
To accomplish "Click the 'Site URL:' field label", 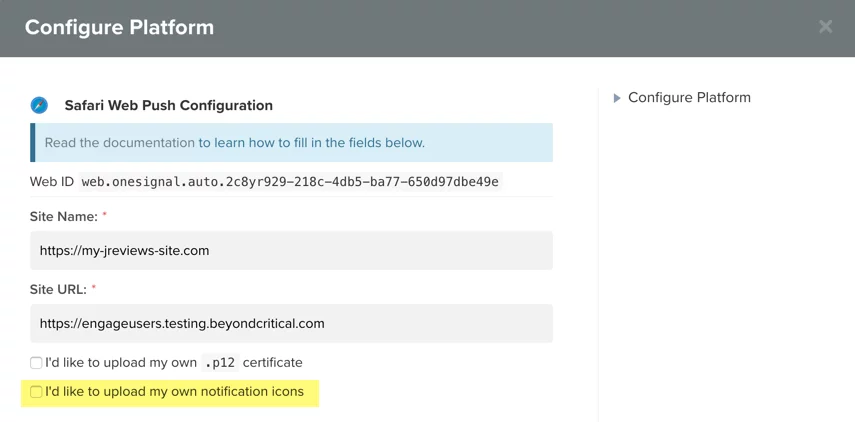I will click(59, 289).
